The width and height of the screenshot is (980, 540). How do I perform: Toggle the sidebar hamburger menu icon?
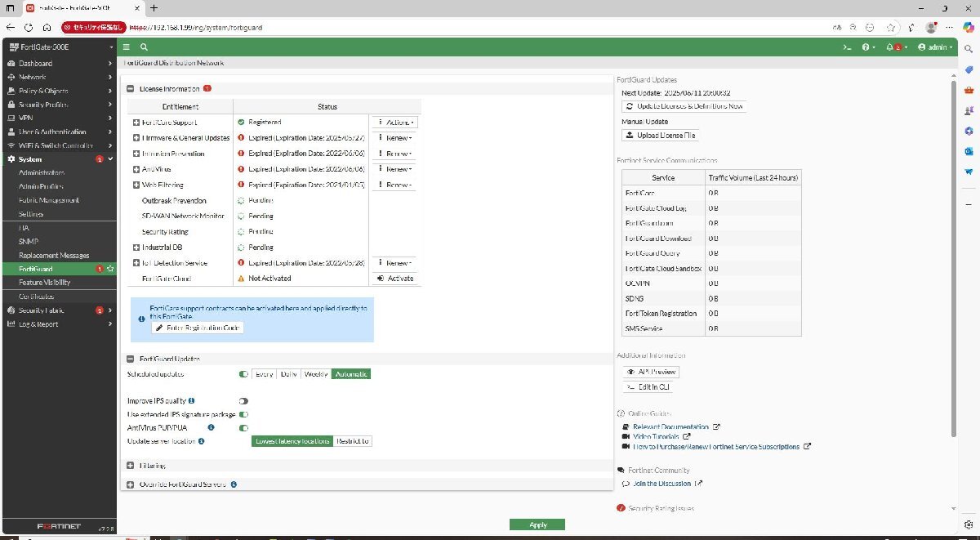[x=127, y=47]
